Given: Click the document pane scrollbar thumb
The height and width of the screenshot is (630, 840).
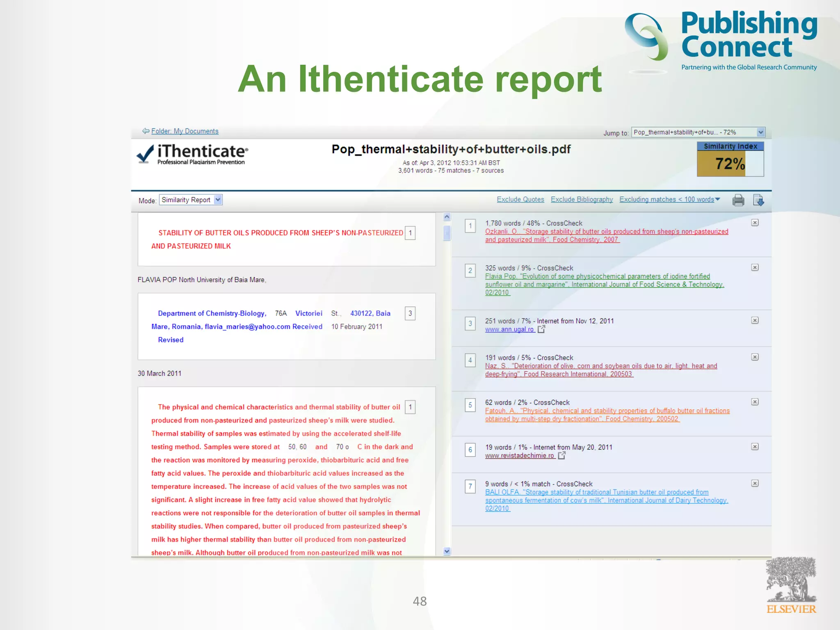Looking at the screenshot, I should pyautogui.click(x=447, y=233).
